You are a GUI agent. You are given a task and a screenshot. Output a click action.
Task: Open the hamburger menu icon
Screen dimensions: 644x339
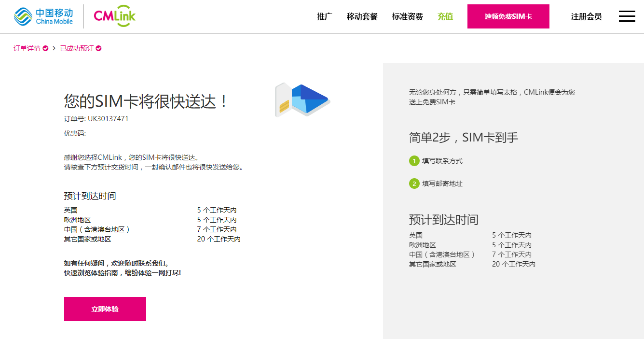point(627,16)
